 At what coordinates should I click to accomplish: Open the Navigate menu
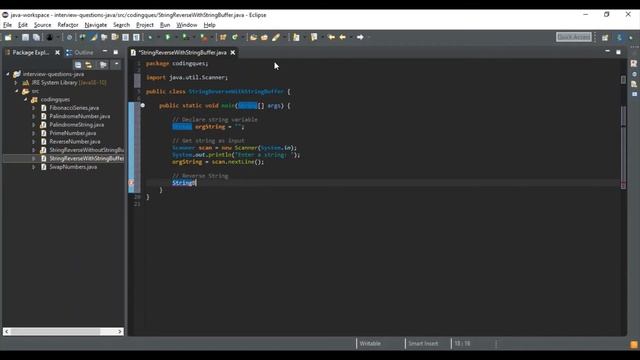[96, 25]
